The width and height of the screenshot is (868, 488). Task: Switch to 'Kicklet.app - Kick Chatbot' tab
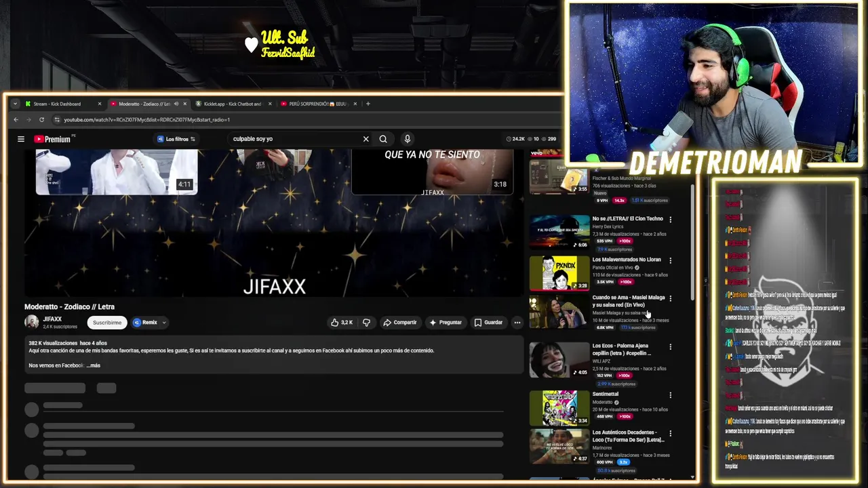[x=233, y=104]
